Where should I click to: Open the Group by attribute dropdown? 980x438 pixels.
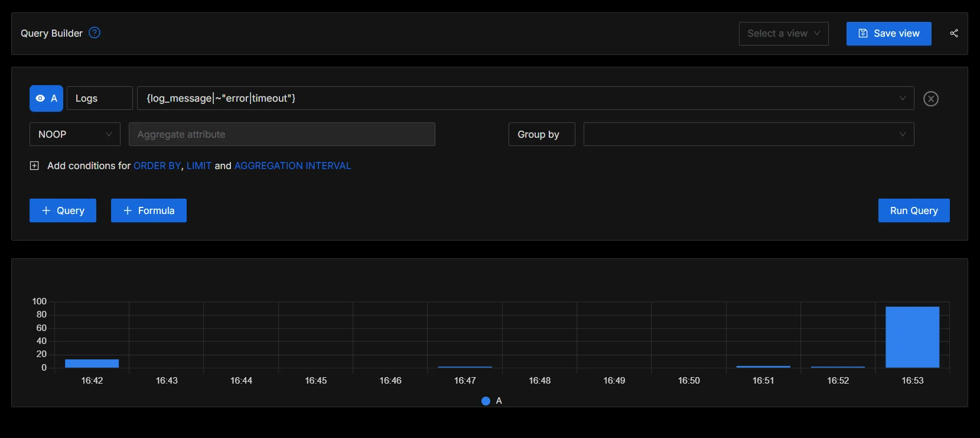tap(748, 134)
